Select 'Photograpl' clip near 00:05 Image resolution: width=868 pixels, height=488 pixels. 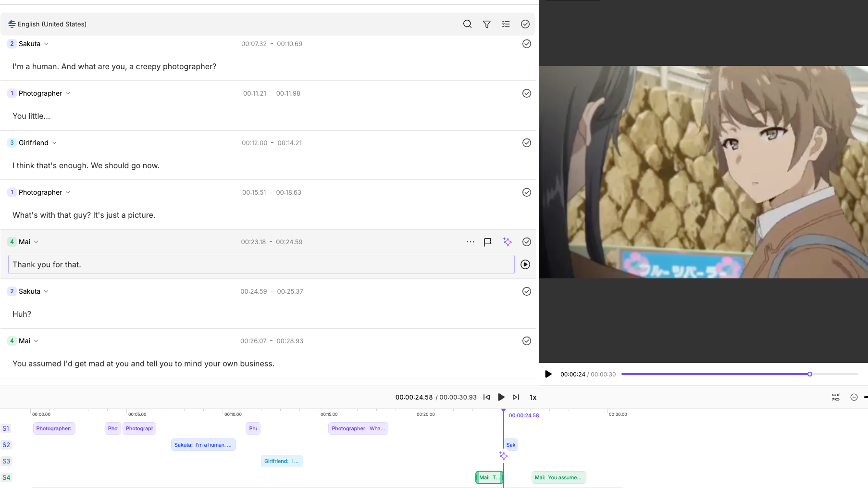pyautogui.click(x=139, y=428)
